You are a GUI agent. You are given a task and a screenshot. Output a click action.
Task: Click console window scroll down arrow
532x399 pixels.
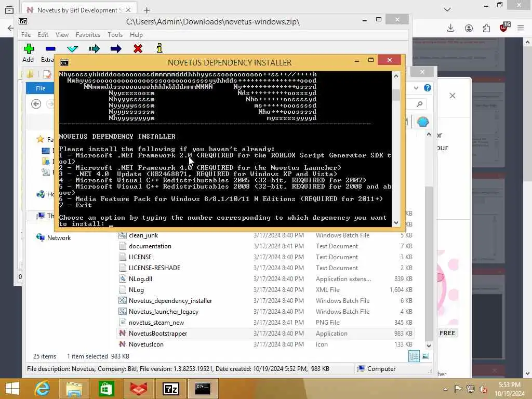tap(396, 223)
